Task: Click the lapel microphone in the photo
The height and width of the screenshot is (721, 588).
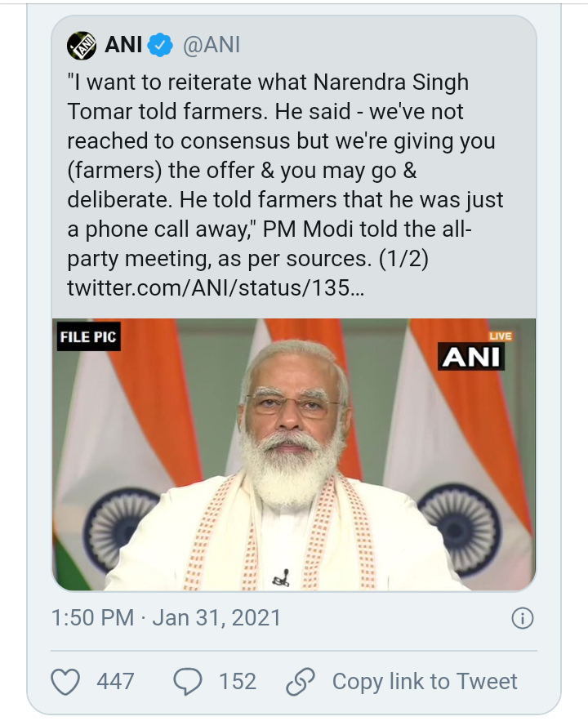Action: (x=281, y=579)
